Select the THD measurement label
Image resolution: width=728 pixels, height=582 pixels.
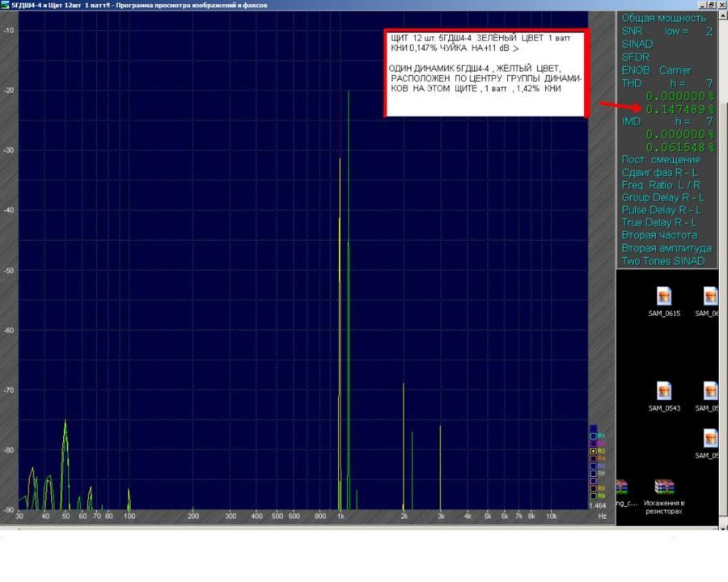click(632, 83)
